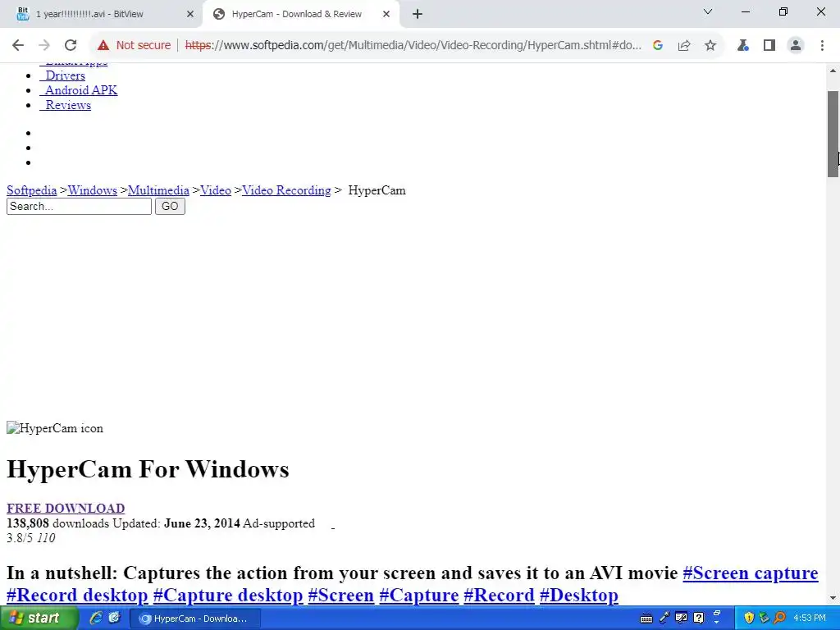The width and height of the screenshot is (840, 630).
Task: Share this page via address bar icon
Action: (x=684, y=45)
